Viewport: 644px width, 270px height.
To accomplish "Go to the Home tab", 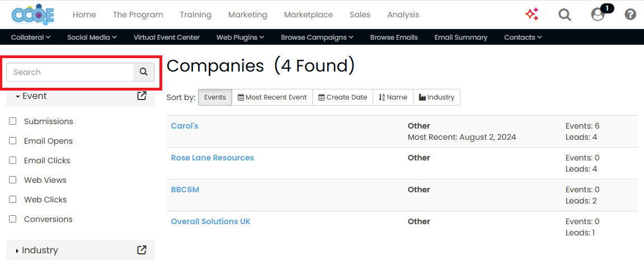I will [84, 15].
